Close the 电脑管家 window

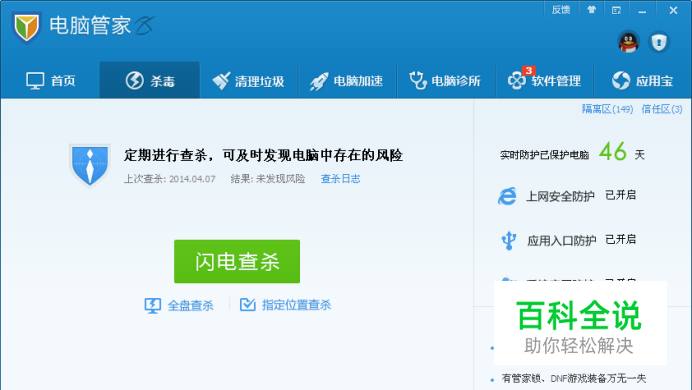click(673, 10)
